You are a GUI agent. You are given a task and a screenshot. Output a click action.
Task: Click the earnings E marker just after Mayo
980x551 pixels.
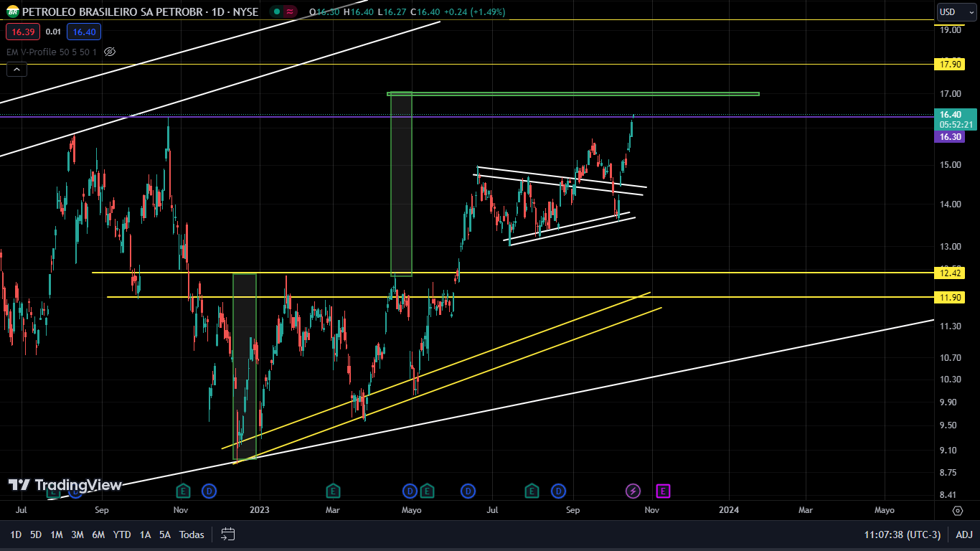click(427, 491)
